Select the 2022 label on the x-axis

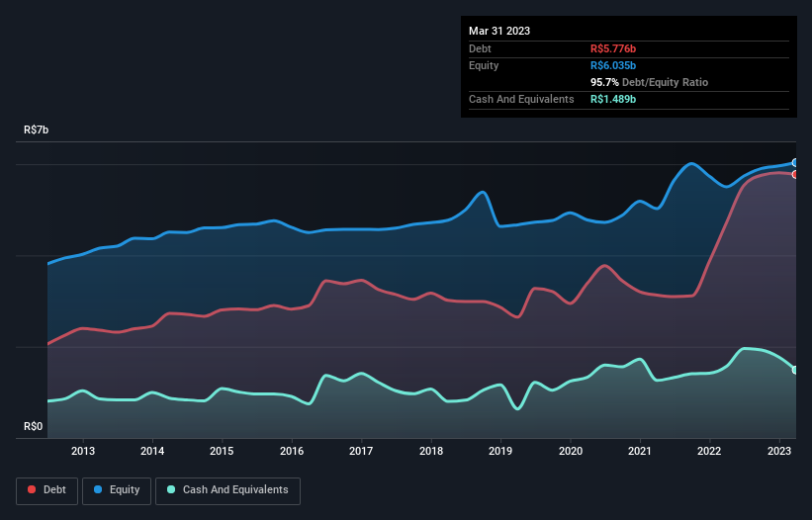[709, 451]
